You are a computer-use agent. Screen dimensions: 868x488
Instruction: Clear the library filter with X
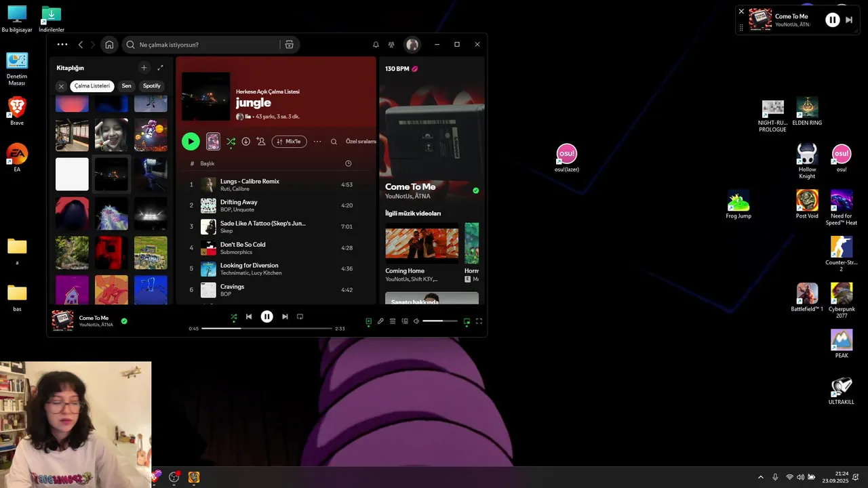pyautogui.click(x=61, y=86)
